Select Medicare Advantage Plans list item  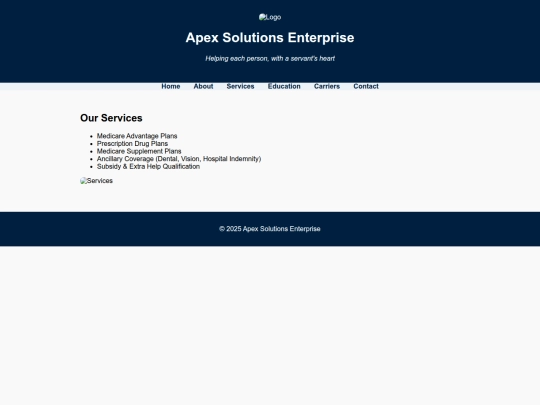coord(137,136)
